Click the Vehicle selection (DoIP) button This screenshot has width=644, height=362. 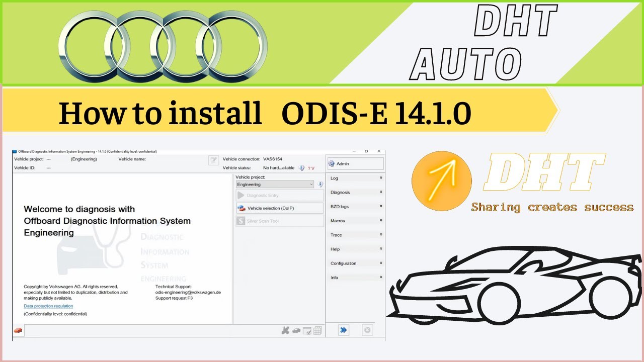[280, 208]
